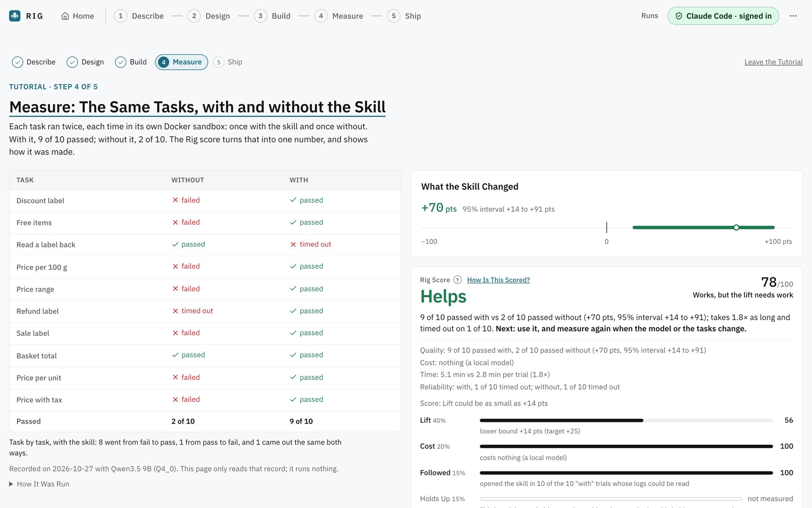Click the Rig Score question mark help icon

click(x=457, y=280)
